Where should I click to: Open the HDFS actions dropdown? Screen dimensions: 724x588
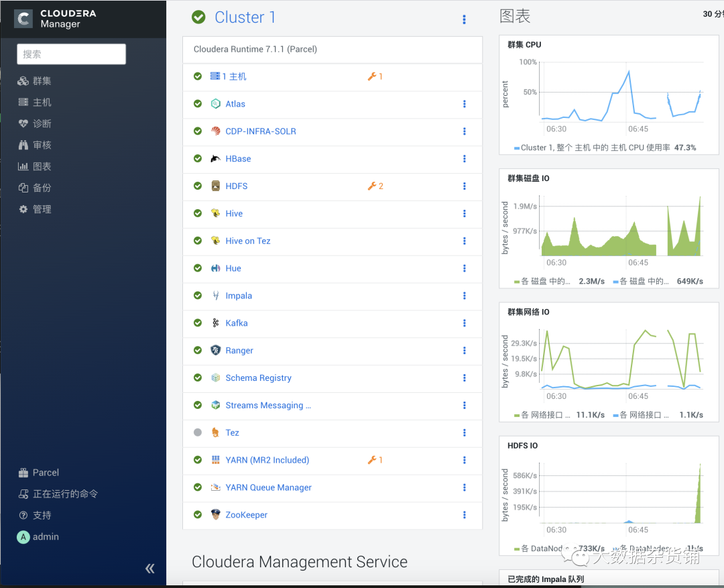pos(464,186)
